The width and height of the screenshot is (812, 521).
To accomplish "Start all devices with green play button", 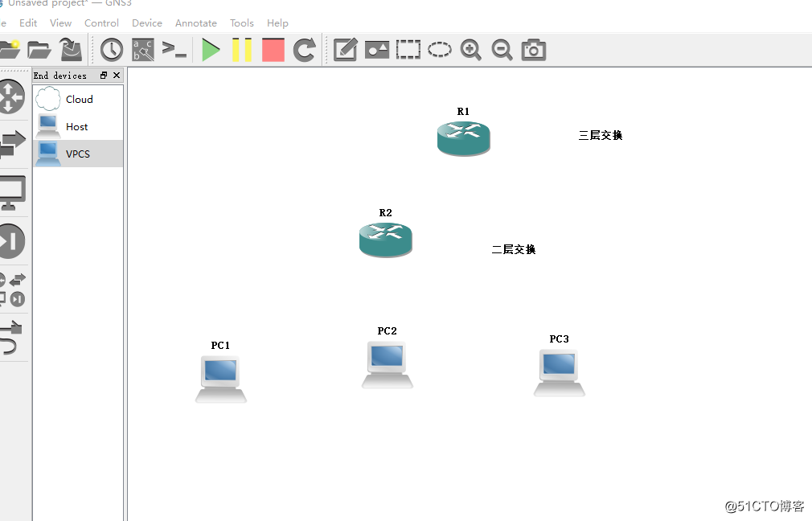I will pyautogui.click(x=211, y=50).
